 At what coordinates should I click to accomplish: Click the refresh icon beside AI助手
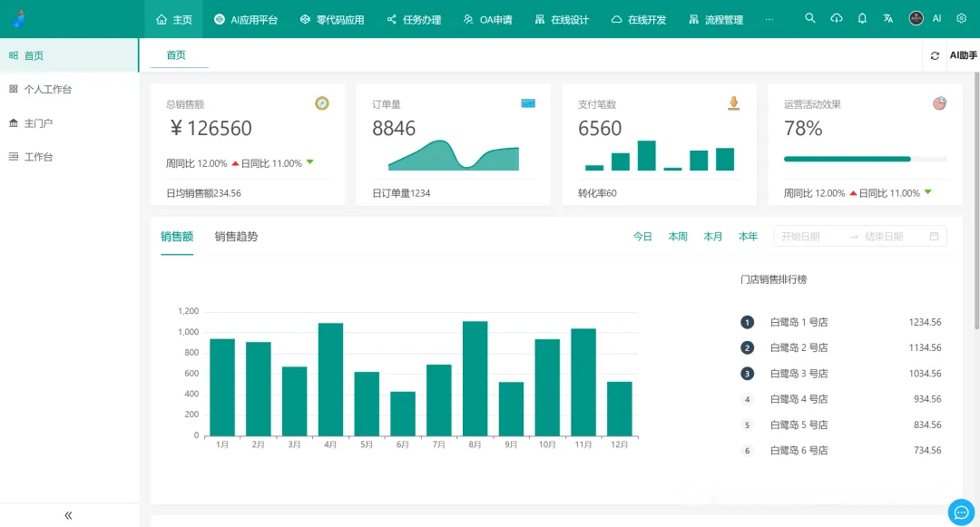(935, 55)
